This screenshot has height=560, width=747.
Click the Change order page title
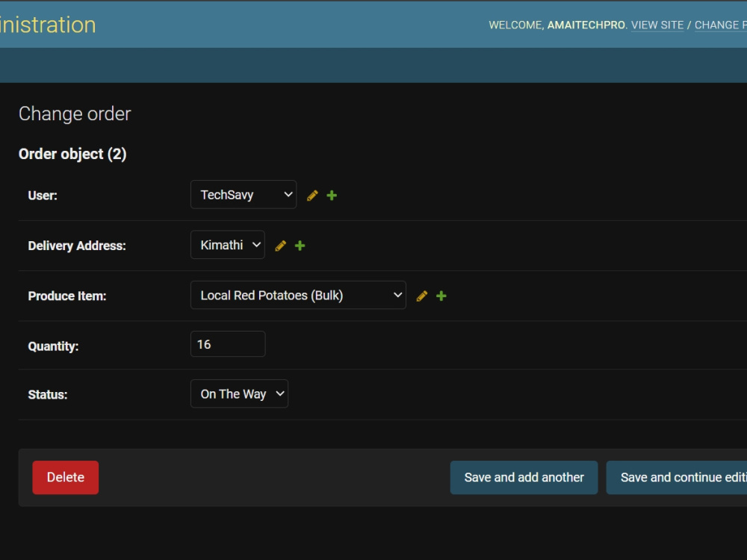[75, 113]
